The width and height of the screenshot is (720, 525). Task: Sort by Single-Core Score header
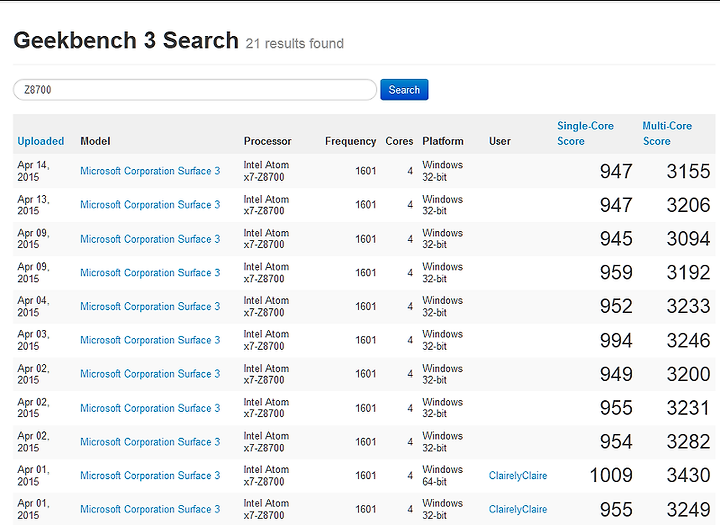click(585, 133)
